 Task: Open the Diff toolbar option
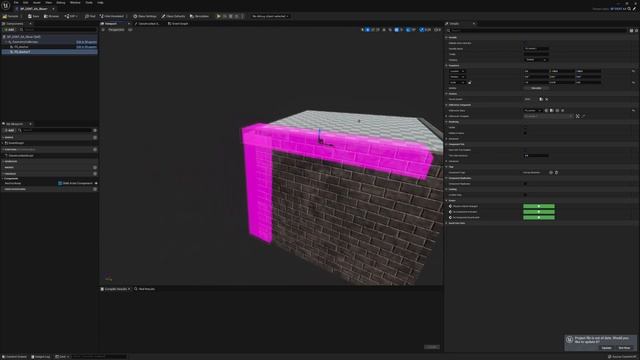click(71, 16)
